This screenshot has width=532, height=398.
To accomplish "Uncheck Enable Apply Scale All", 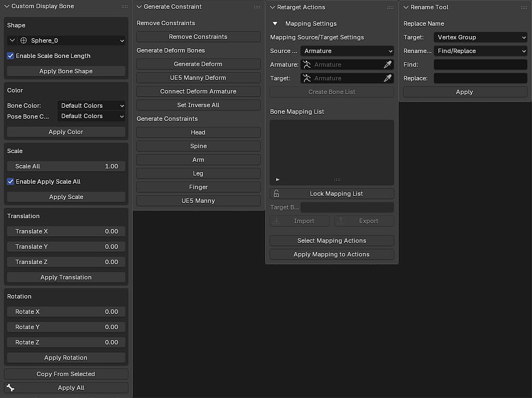I will (x=10, y=182).
